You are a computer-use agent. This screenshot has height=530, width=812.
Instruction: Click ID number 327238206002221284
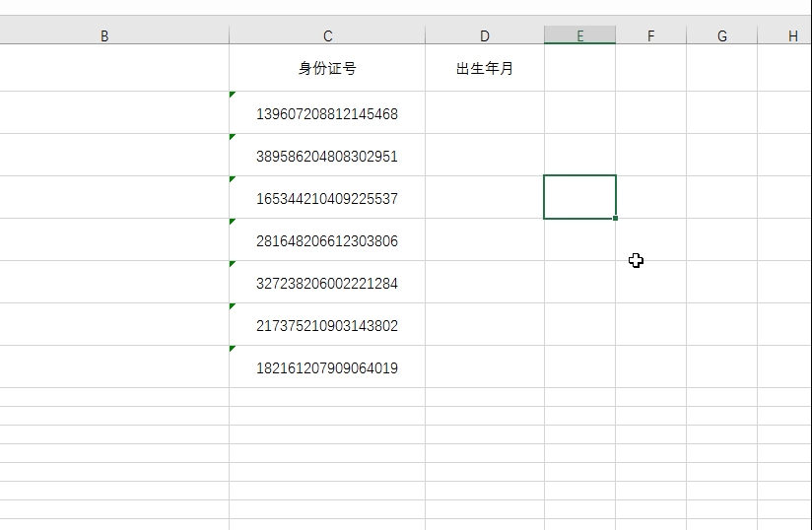tap(327, 284)
